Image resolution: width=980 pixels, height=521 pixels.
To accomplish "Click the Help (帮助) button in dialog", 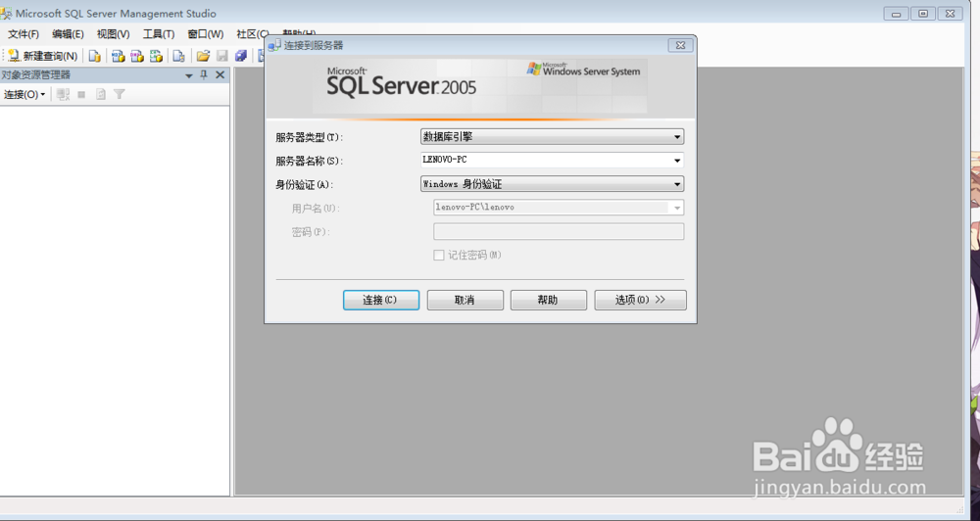I will pos(548,300).
